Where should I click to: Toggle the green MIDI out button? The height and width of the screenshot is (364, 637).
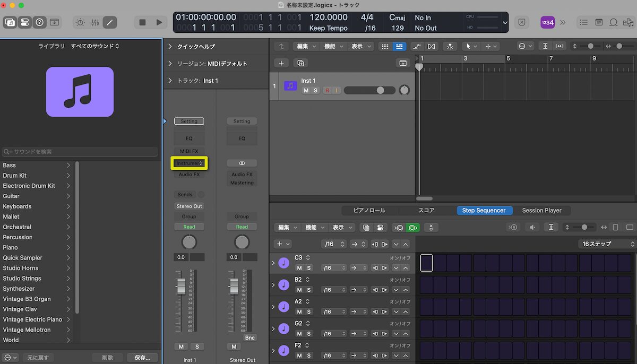click(x=412, y=228)
